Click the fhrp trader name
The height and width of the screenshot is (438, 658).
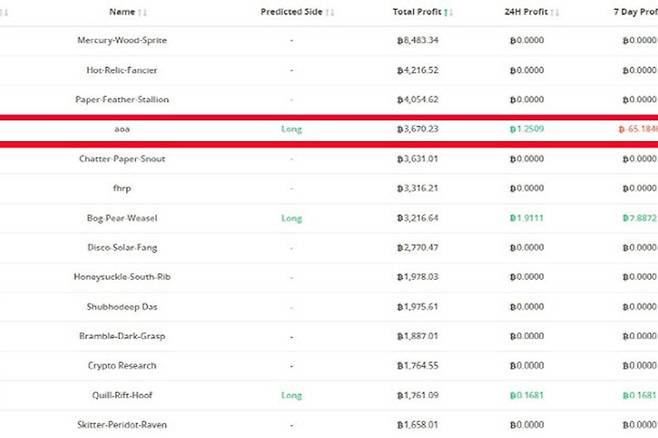[122, 188]
